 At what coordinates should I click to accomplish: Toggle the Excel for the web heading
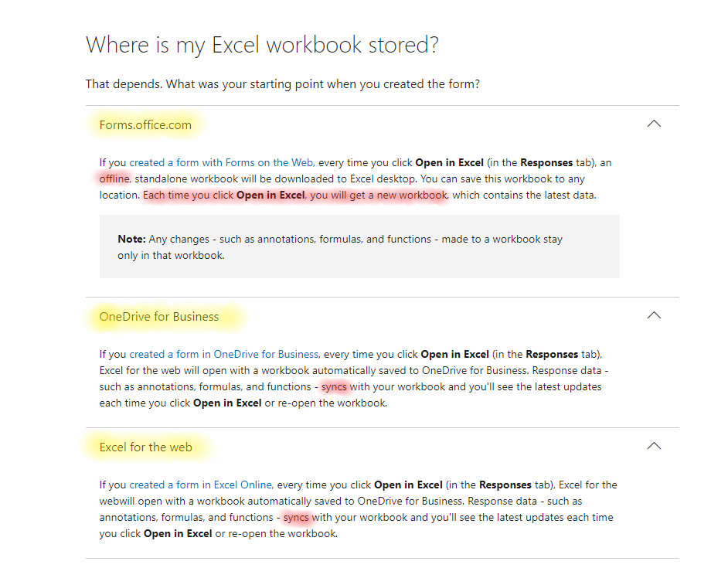(146, 447)
